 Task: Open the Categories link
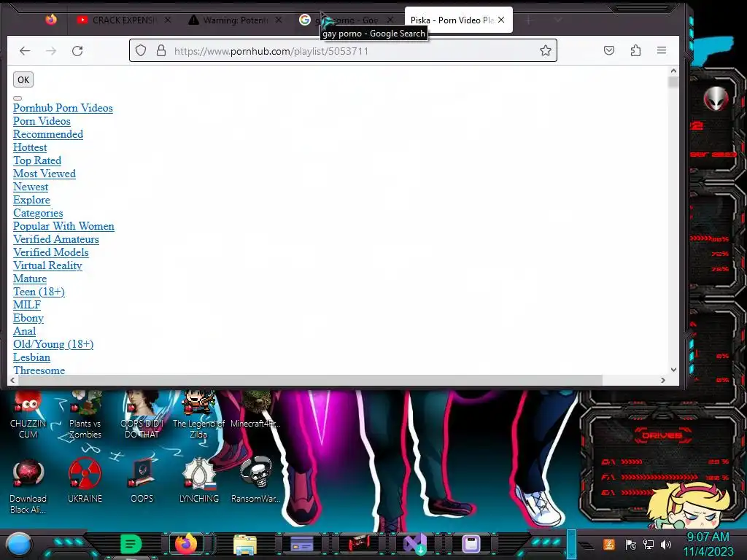tap(38, 213)
